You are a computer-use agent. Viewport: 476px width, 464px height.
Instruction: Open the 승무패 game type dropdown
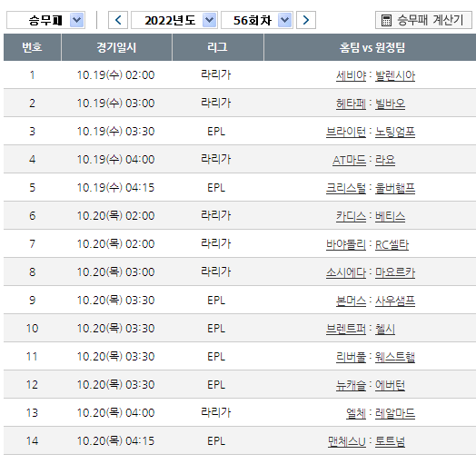coord(45,20)
